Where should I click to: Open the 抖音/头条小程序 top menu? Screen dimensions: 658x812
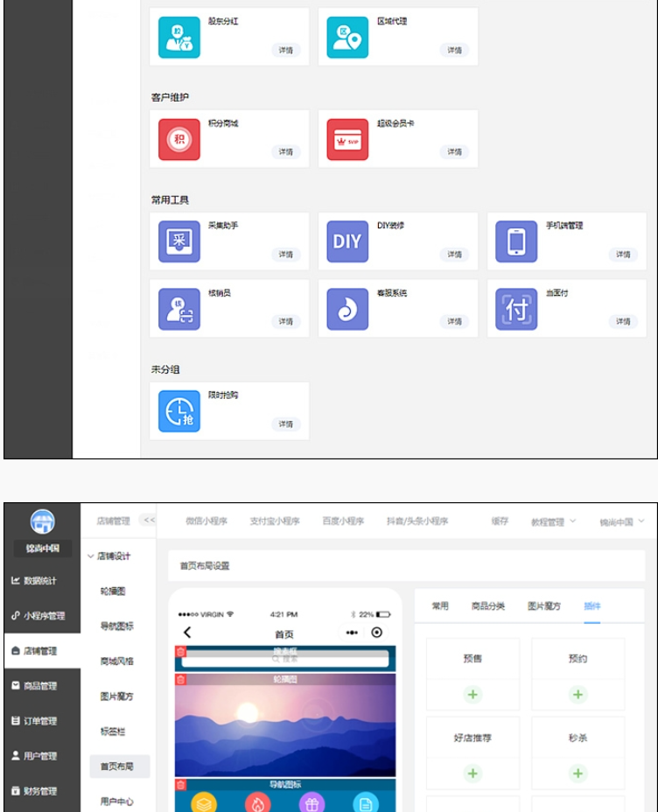[417, 521]
